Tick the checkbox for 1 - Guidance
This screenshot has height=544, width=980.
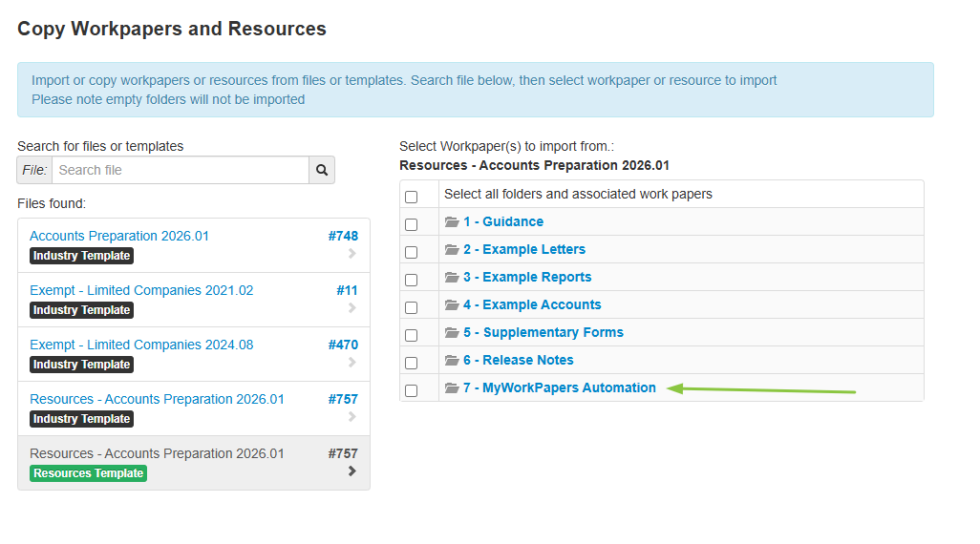[x=412, y=224]
